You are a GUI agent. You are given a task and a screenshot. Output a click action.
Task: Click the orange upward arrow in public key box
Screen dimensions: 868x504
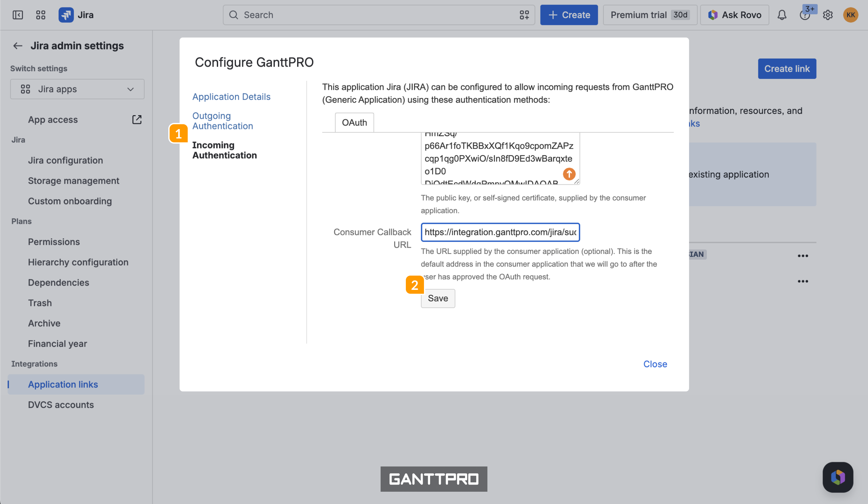tap(569, 174)
